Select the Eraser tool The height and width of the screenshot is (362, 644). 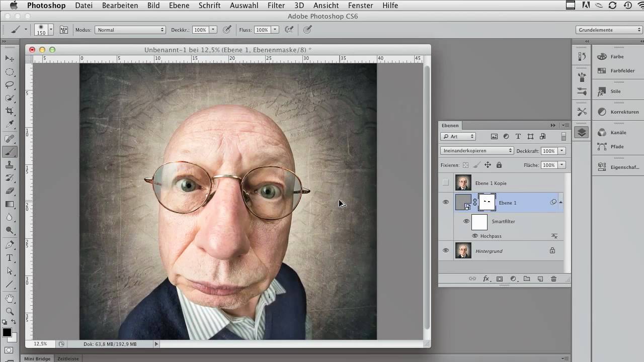(x=10, y=191)
